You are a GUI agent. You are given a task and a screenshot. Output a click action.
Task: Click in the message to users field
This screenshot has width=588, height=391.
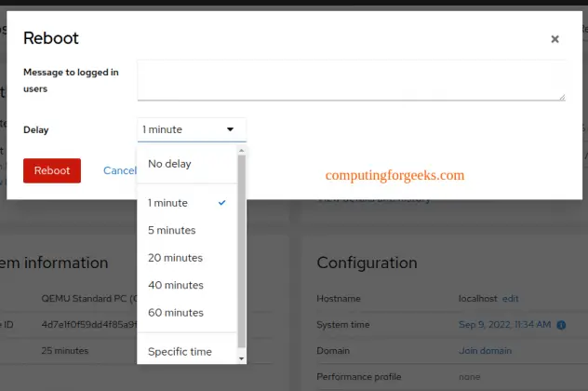click(351, 81)
